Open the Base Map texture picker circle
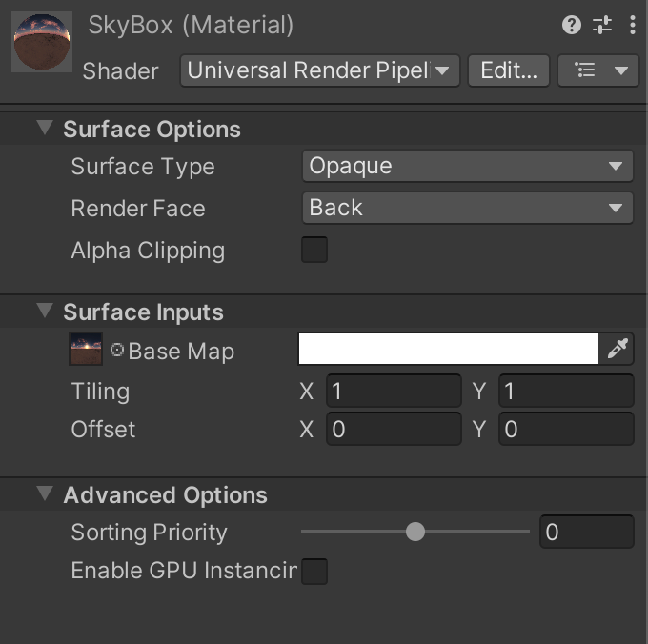The image size is (648, 644). (x=117, y=350)
